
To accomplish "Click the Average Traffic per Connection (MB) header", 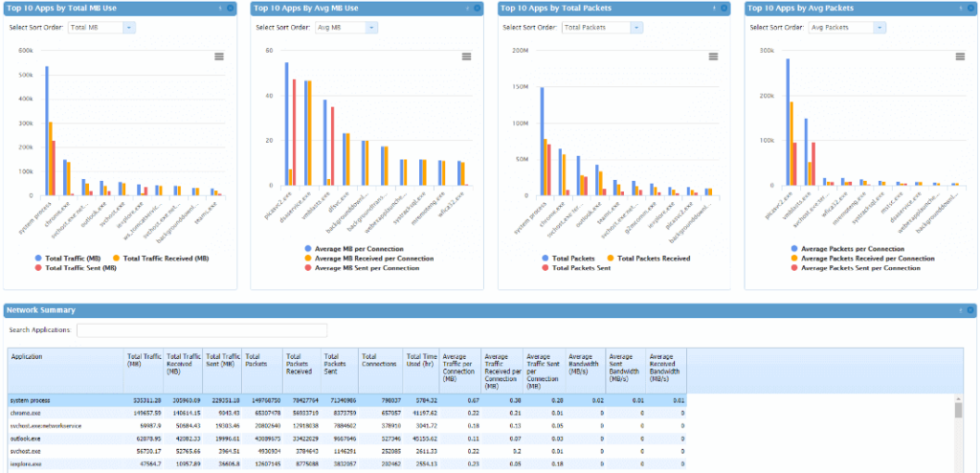I will click(x=460, y=371).
